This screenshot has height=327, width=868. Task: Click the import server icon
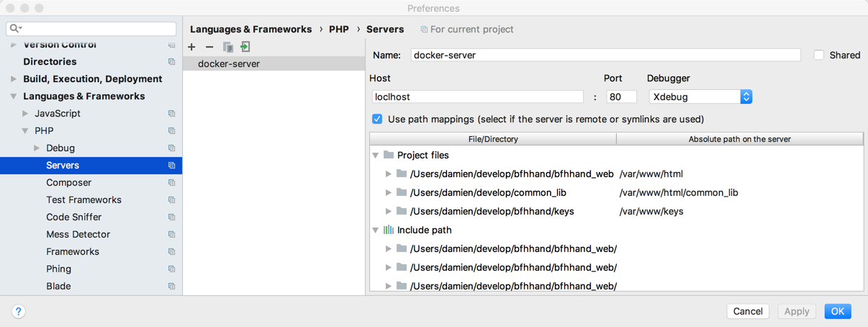coord(245,48)
